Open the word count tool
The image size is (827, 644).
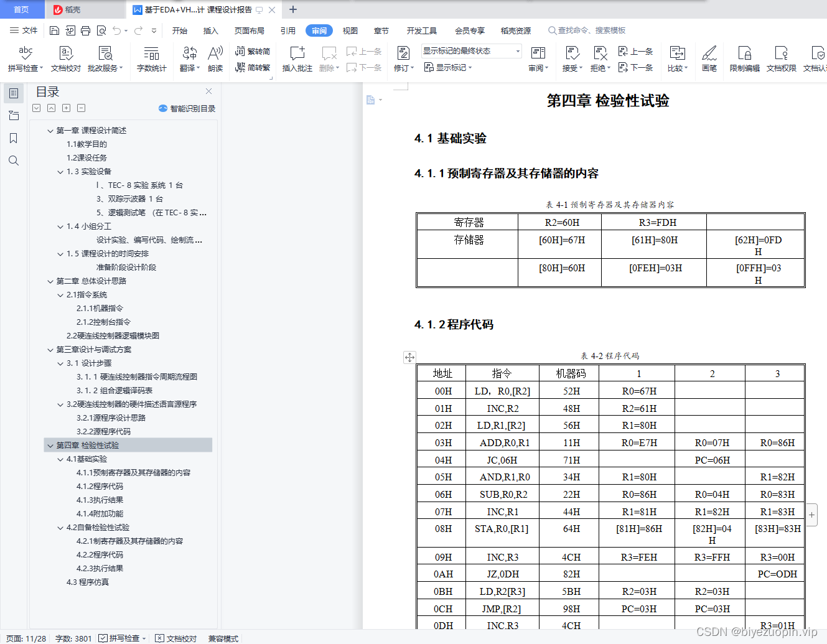pyautogui.click(x=151, y=58)
